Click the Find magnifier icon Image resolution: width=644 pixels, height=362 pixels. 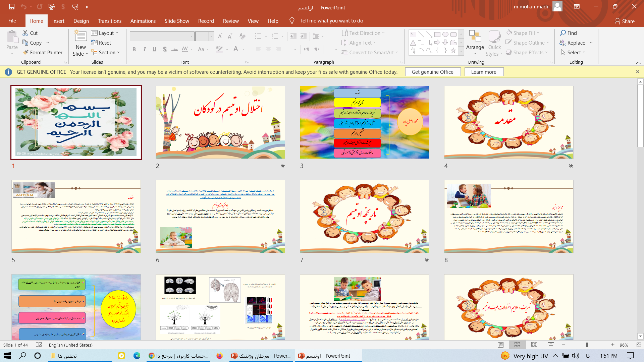(x=563, y=33)
